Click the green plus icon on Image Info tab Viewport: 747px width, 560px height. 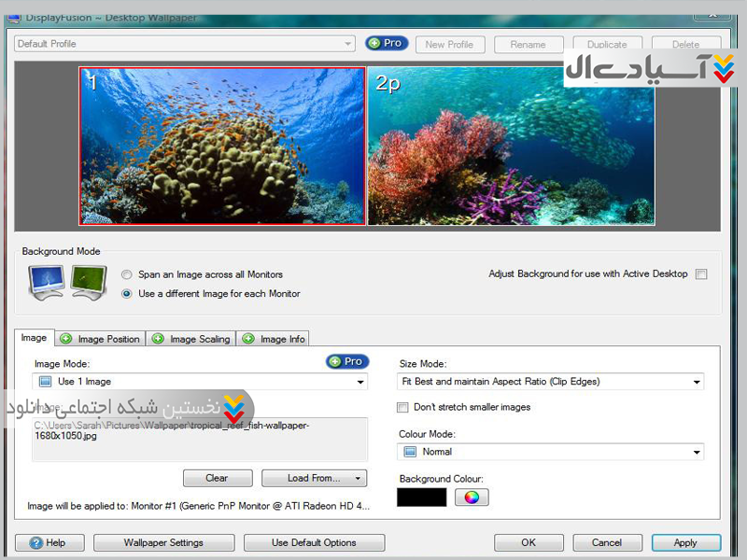coord(248,339)
